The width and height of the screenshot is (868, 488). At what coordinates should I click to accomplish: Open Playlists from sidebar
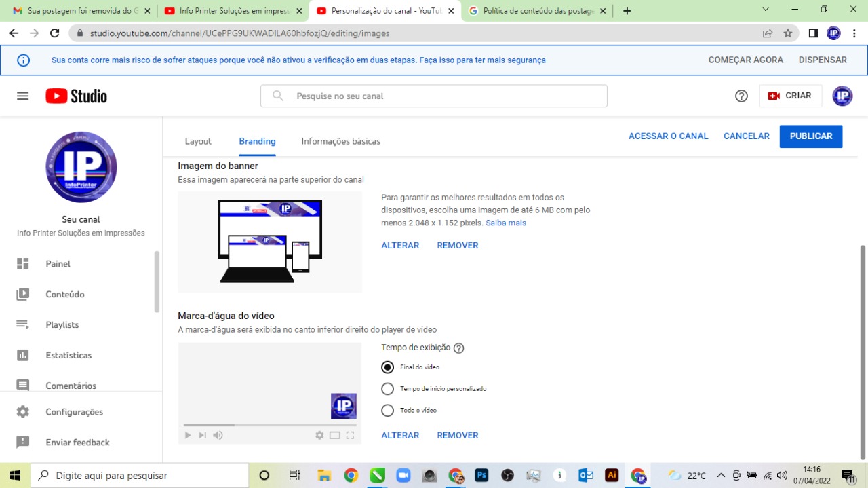tap(62, 325)
